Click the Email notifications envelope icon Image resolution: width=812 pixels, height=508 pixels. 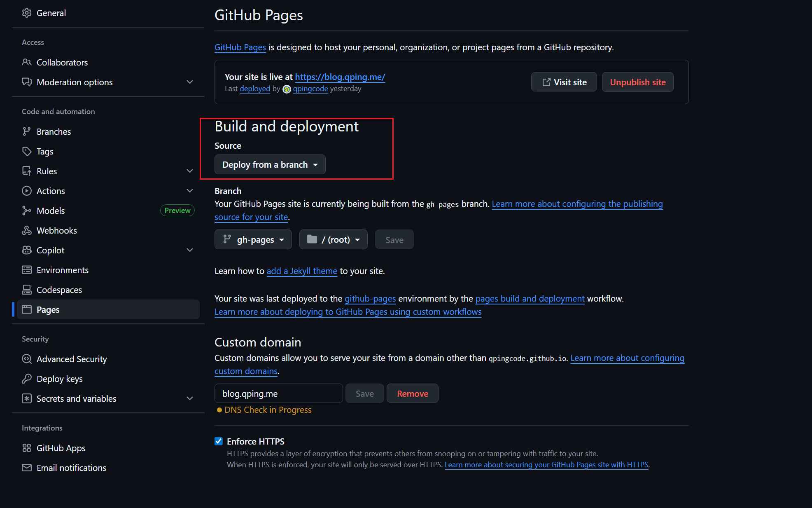pyautogui.click(x=27, y=468)
